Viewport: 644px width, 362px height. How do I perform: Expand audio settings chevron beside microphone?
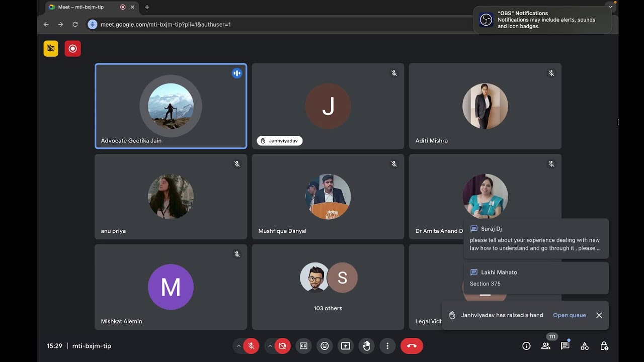coord(238,346)
